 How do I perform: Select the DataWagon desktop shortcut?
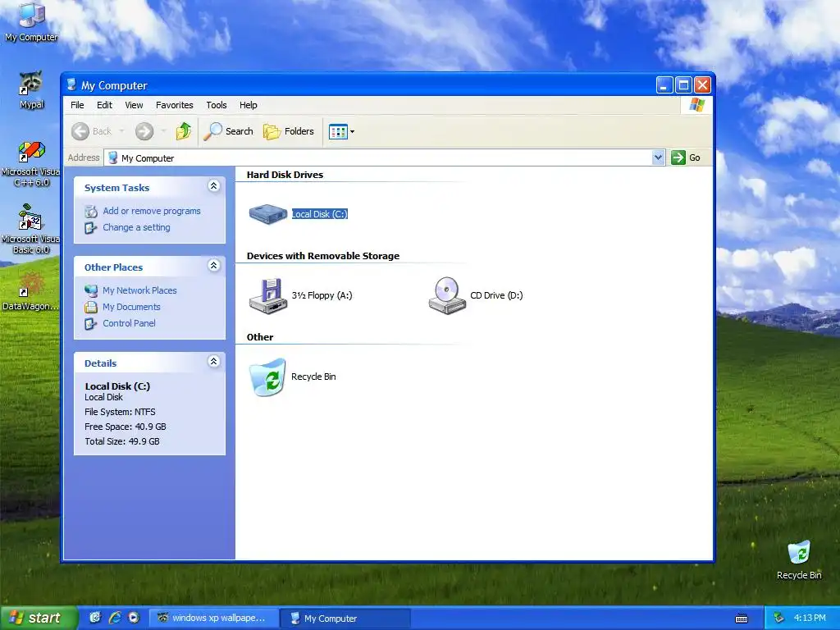pyautogui.click(x=30, y=292)
